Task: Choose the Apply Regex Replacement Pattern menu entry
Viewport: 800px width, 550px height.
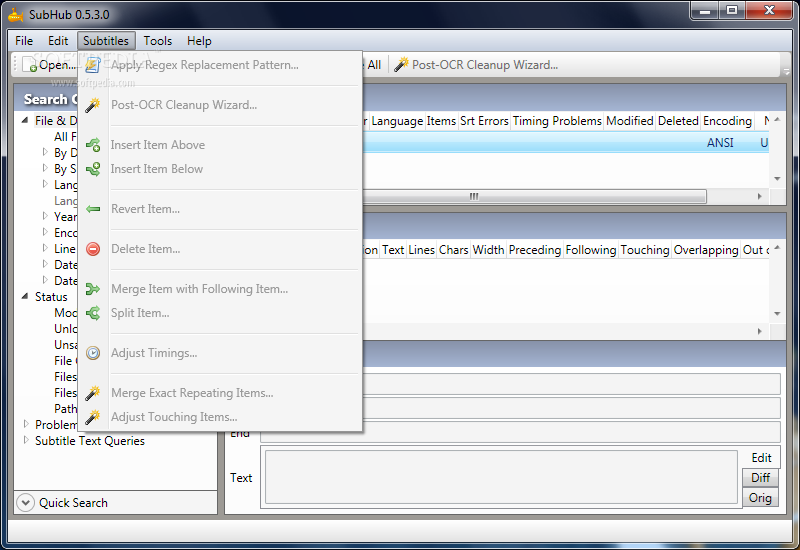Action: click(x=220, y=65)
